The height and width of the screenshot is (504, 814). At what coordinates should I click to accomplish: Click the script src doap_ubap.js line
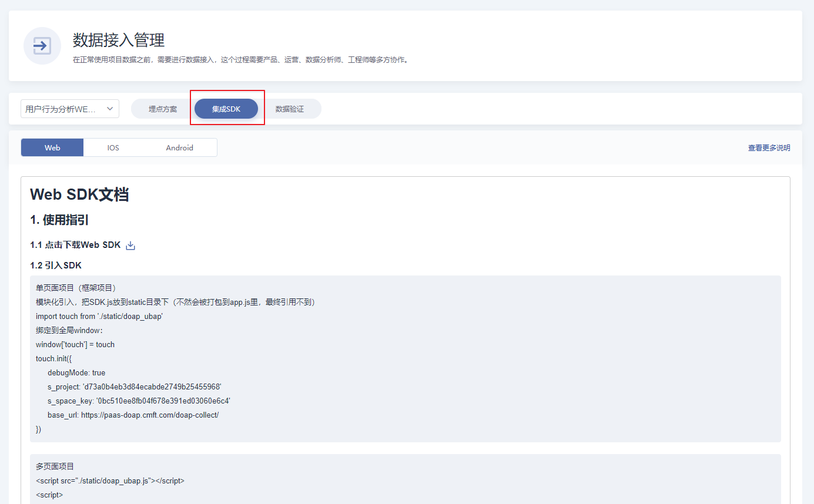pyautogui.click(x=110, y=481)
